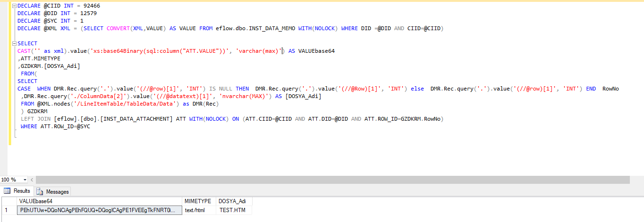Open the 100 % zoom dropdown
Image resolution: width=644 pixels, height=222 pixels.
pyautogui.click(x=25, y=180)
